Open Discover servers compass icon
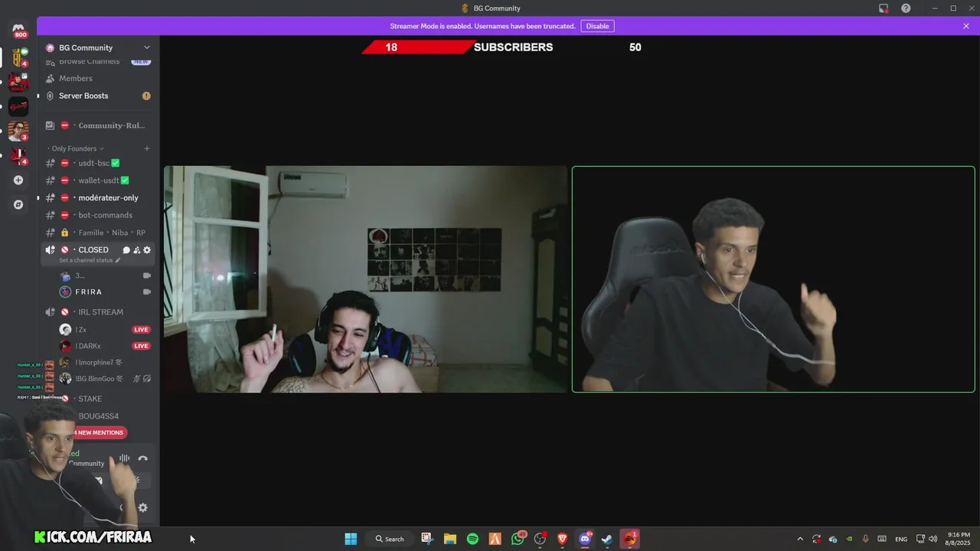 (18, 204)
